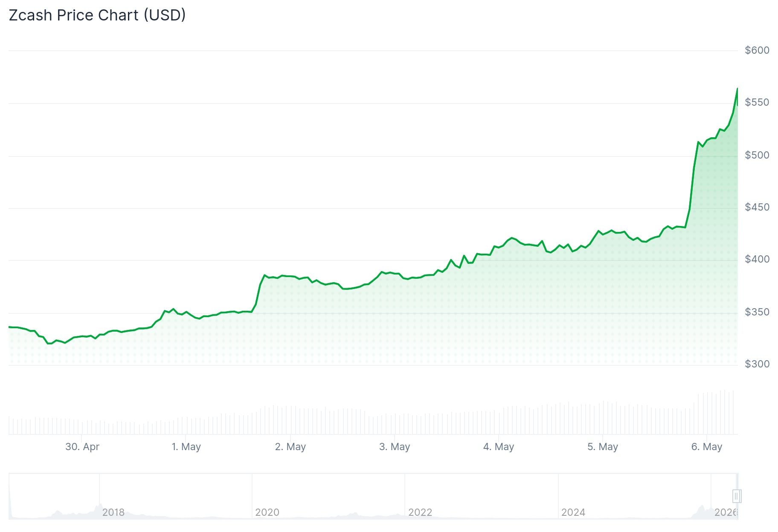
Task: Click the range navigator handle near 2026
Action: click(737, 496)
